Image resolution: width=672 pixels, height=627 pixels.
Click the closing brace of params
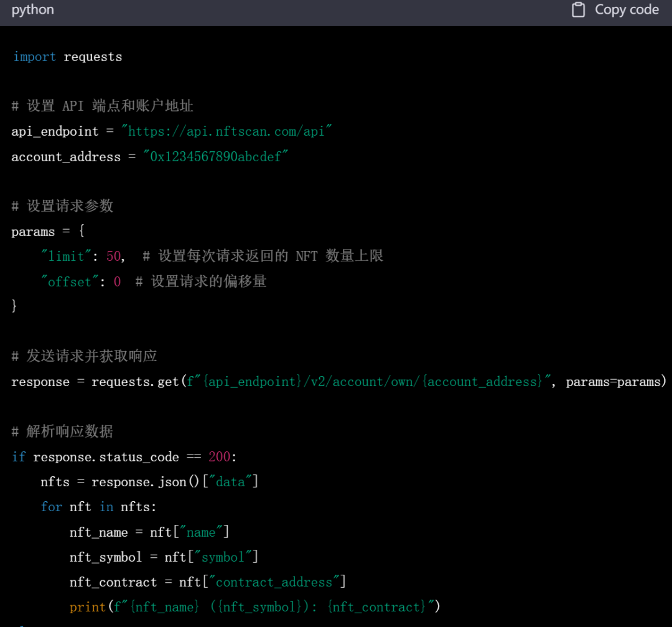pyautogui.click(x=14, y=306)
